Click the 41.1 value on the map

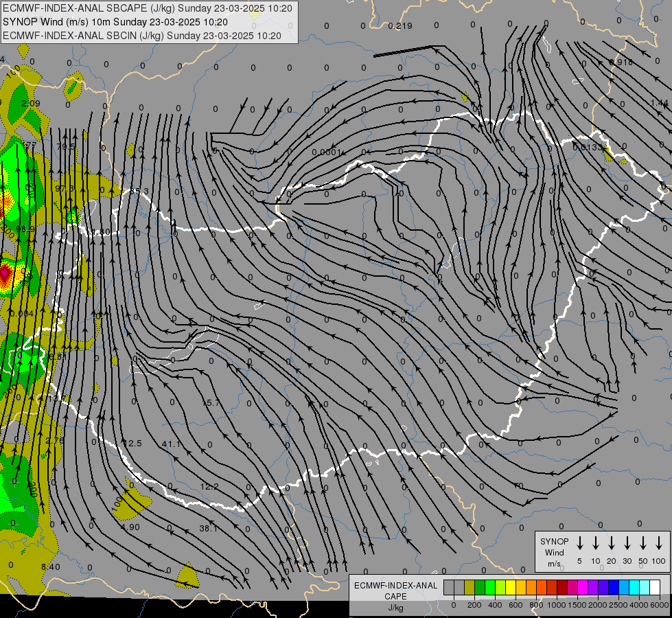[x=171, y=444]
